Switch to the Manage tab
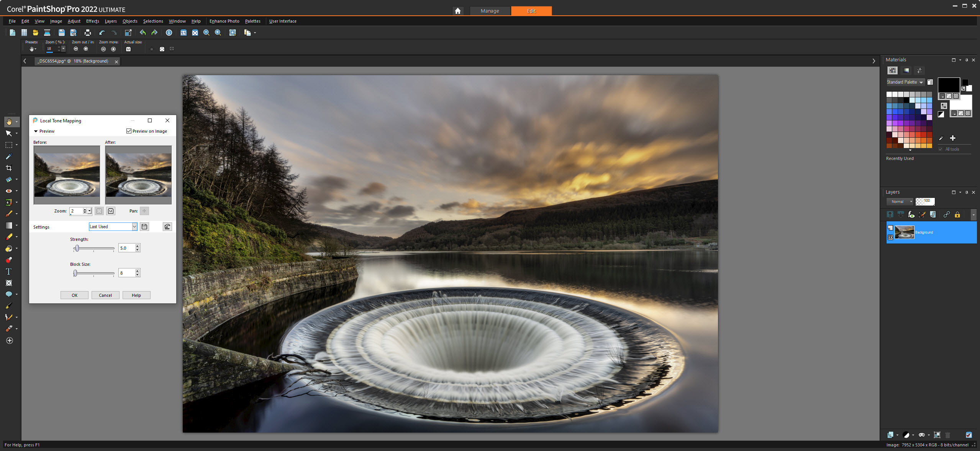The height and width of the screenshot is (451, 980). (490, 11)
